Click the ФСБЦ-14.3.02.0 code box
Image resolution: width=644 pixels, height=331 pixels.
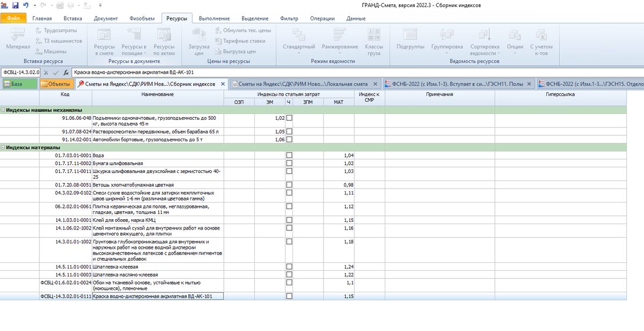20,73
